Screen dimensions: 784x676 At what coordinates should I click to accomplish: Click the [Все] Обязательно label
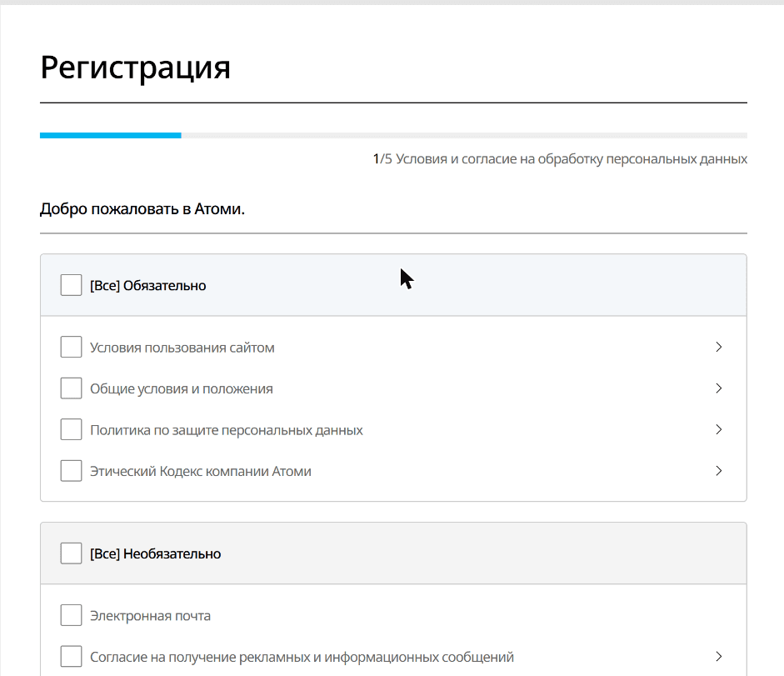pyautogui.click(x=148, y=286)
